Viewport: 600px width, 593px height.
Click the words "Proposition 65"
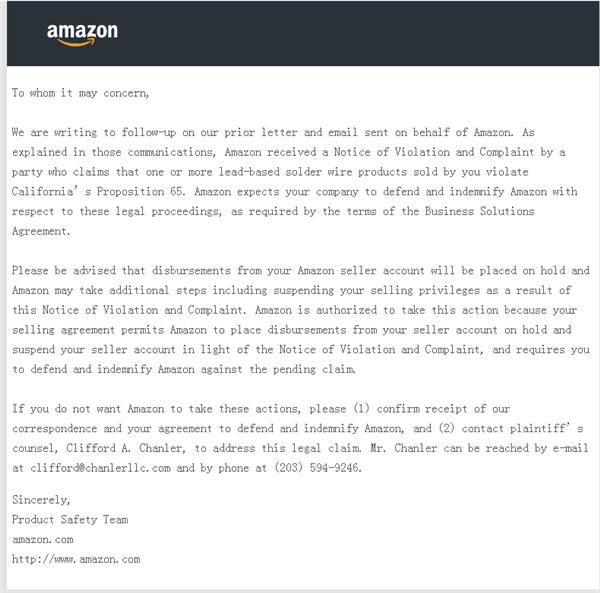tap(140, 191)
